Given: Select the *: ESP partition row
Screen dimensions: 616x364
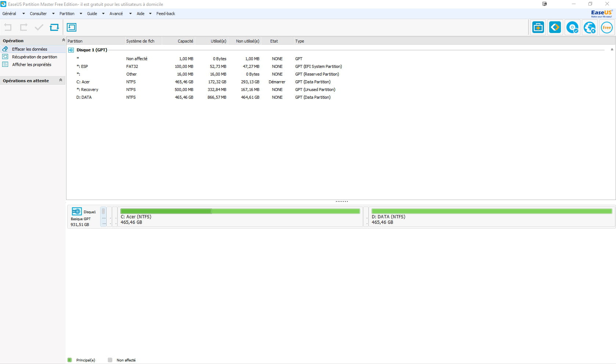Looking at the screenshot, I should (340, 66).
